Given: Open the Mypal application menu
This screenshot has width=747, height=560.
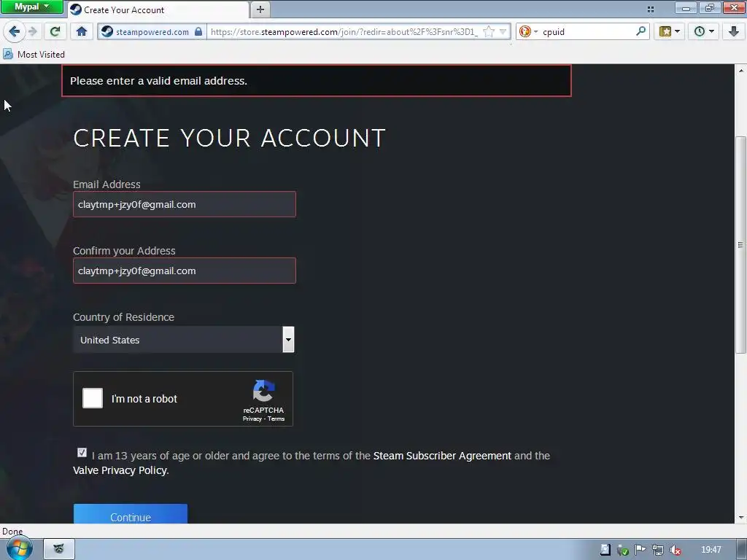Looking at the screenshot, I should 31,7.
